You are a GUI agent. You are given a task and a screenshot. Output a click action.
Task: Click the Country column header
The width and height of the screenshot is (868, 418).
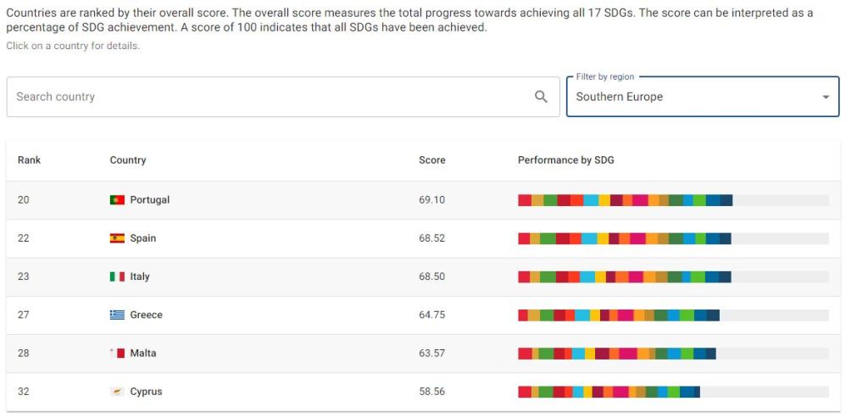(x=128, y=160)
